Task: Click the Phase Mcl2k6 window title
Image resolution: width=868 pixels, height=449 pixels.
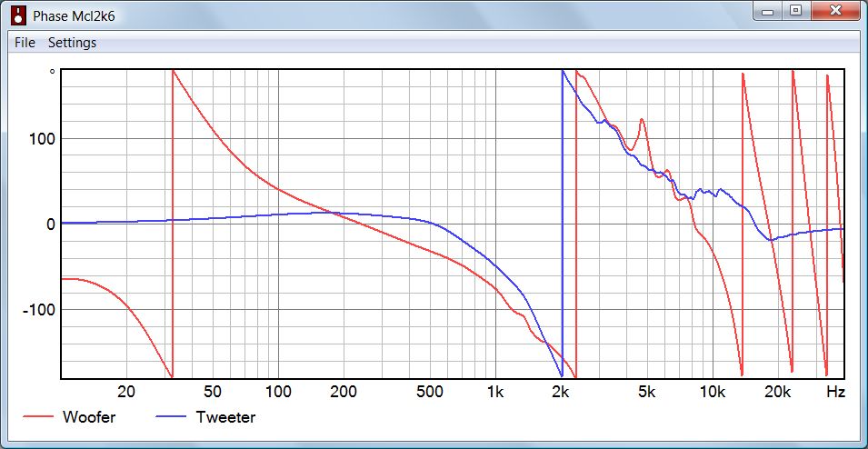Action: coord(75,16)
